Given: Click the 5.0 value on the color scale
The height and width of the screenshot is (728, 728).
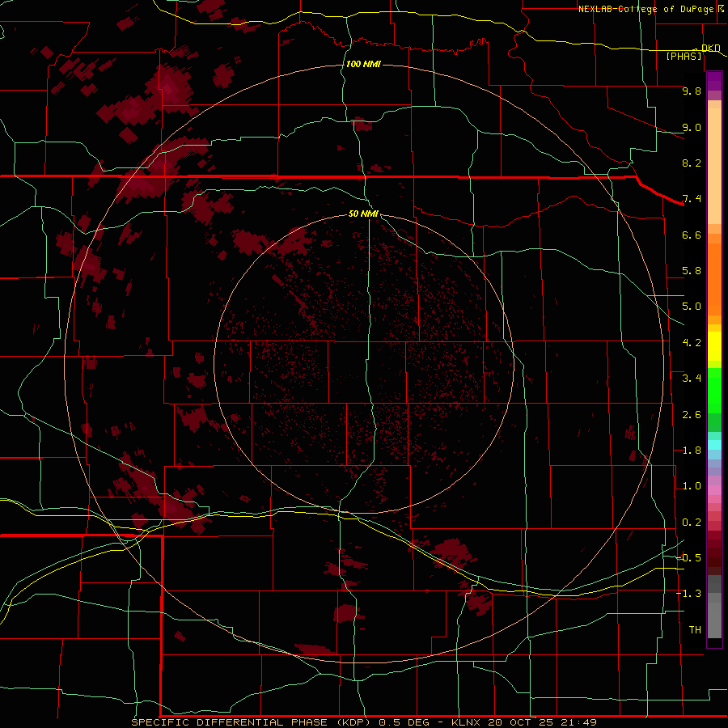Looking at the screenshot, I should click(x=692, y=307).
